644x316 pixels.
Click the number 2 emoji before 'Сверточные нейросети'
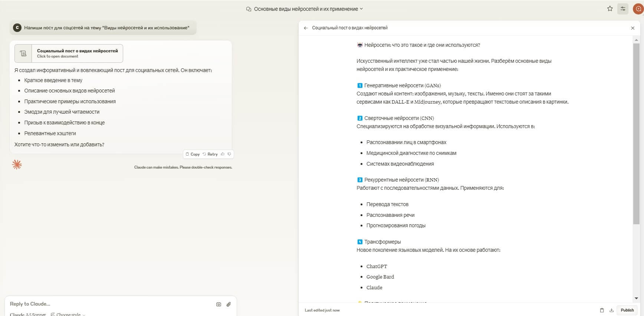point(359,118)
